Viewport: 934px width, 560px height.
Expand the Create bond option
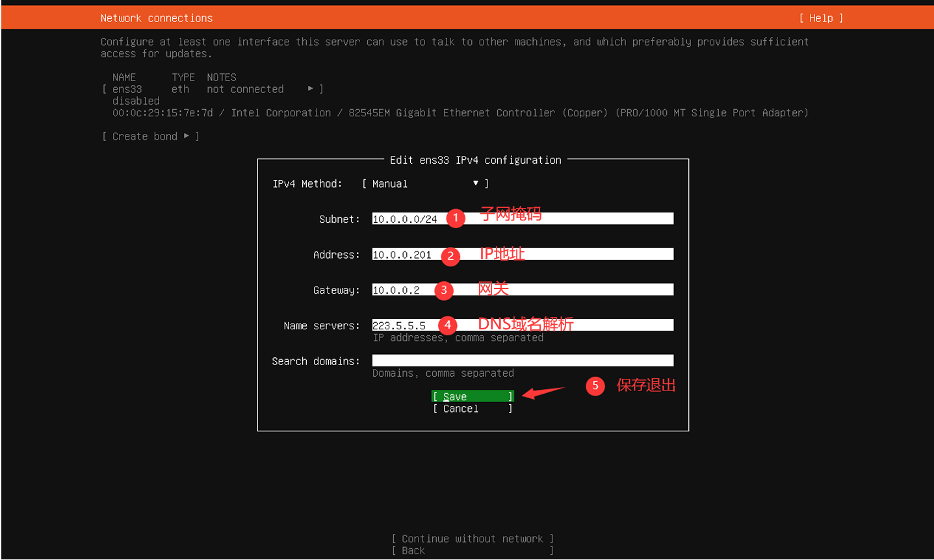[151, 136]
